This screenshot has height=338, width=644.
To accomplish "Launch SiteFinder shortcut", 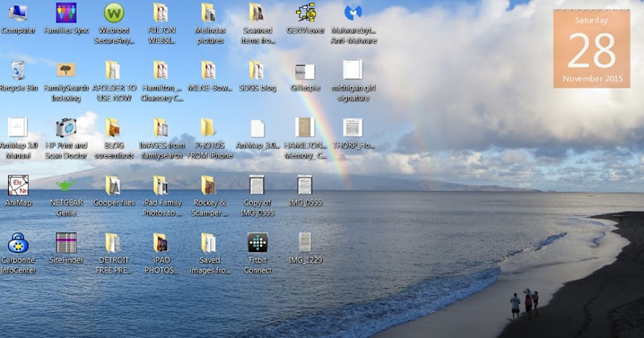I will pyautogui.click(x=66, y=249).
